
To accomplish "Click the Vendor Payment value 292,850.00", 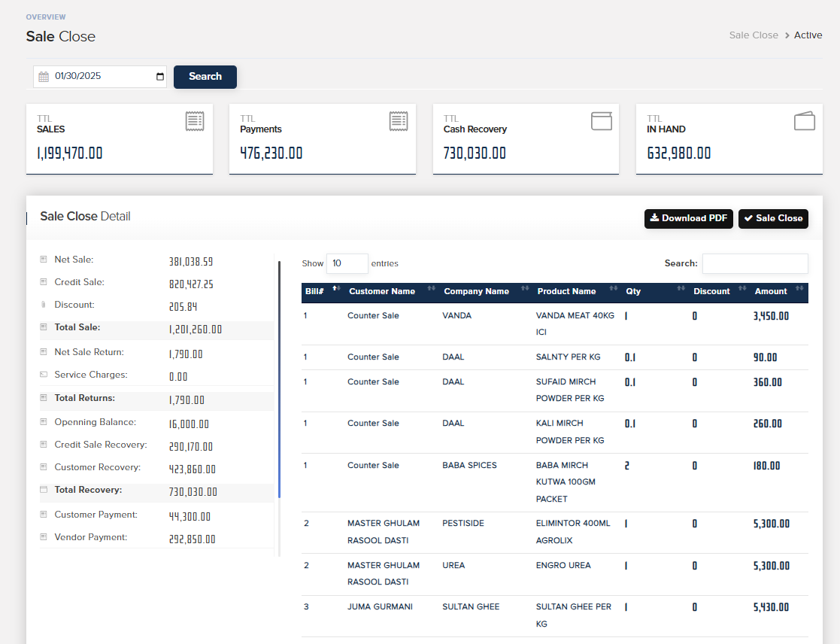I will (x=193, y=539).
